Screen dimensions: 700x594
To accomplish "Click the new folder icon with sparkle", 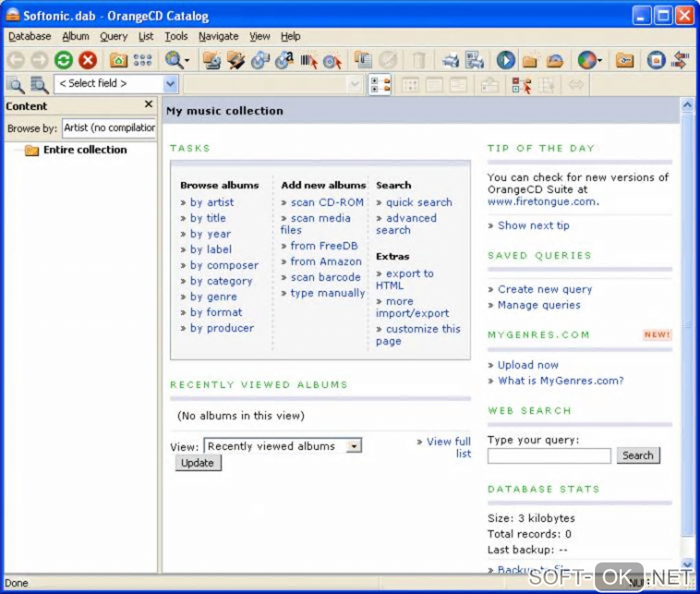I will pos(530,60).
